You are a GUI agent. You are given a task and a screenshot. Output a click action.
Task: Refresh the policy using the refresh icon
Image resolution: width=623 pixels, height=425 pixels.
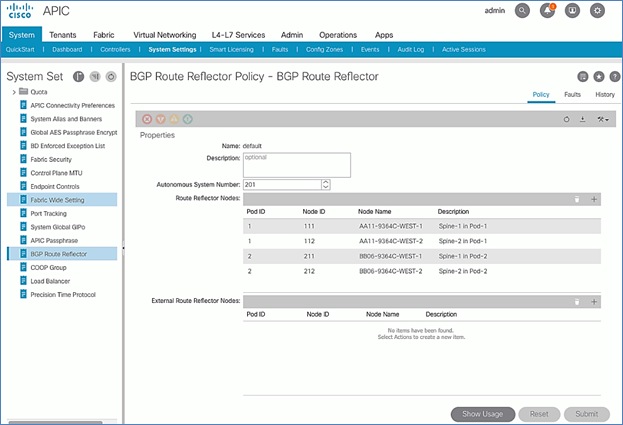[567, 119]
